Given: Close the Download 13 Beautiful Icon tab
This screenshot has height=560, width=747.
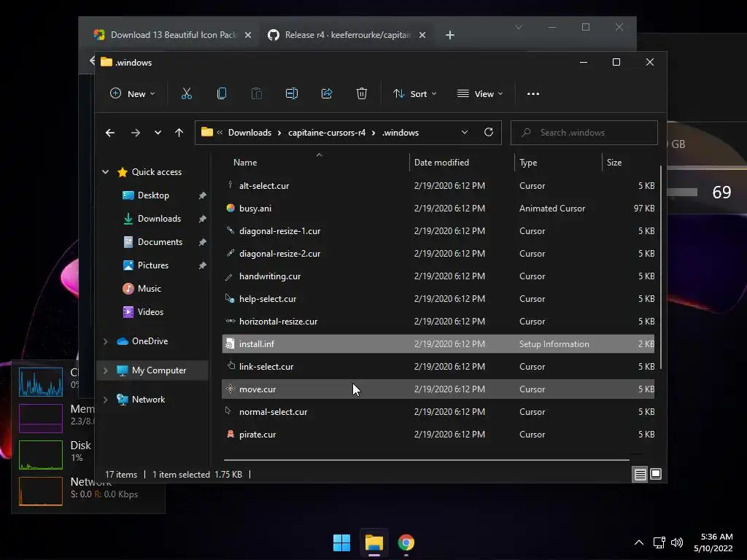Looking at the screenshot, I should click(x=248, y=35).
